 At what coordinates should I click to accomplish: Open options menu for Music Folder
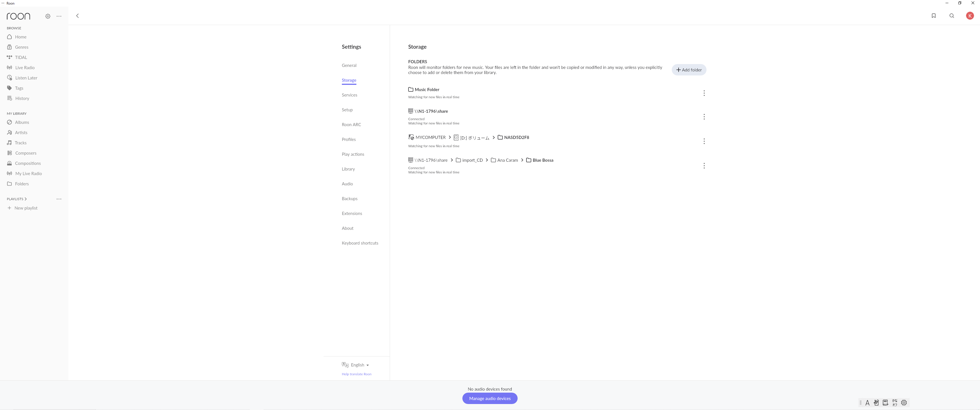point(704,93)
